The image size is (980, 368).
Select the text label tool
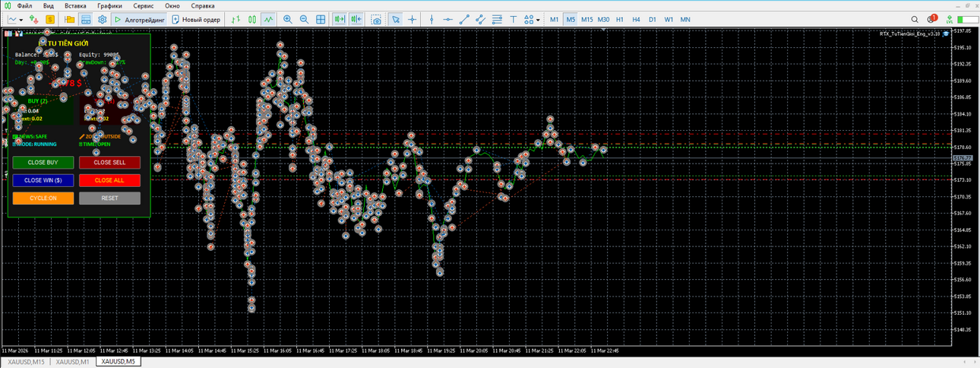click(514, 19)
